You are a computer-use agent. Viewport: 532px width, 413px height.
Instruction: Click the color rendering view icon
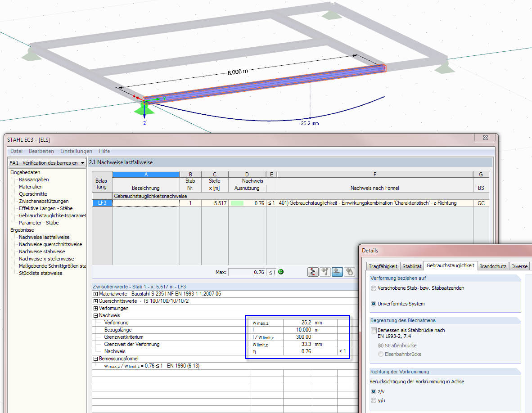click(349, 272)
